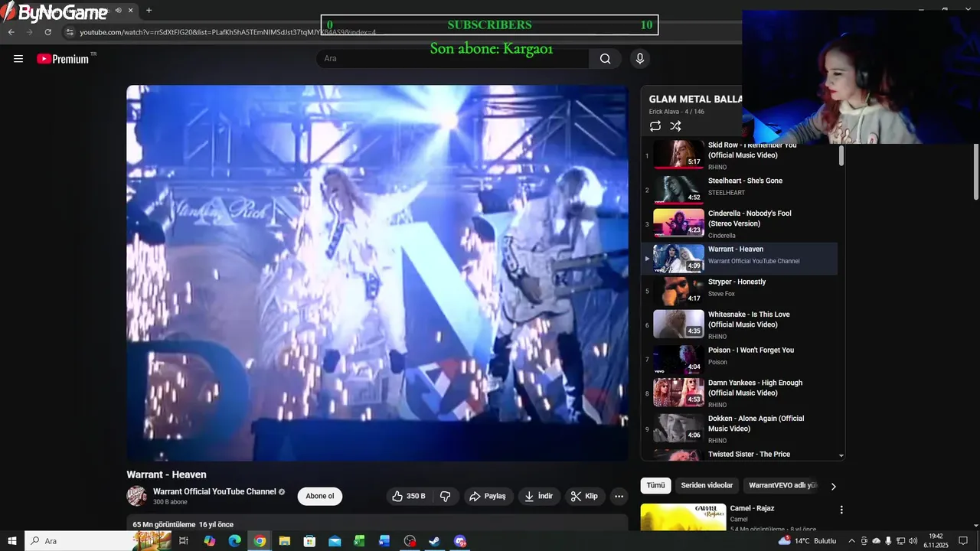Open Discord from the taskbar

point(459,541)
